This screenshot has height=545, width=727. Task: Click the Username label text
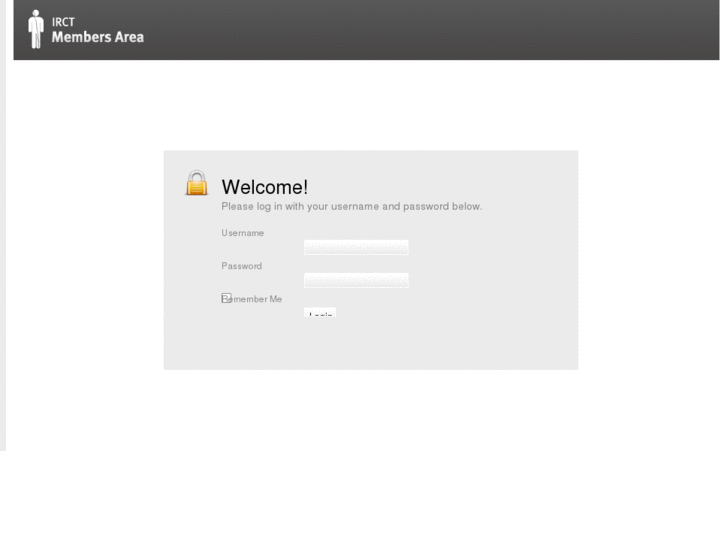coord(242,233)
